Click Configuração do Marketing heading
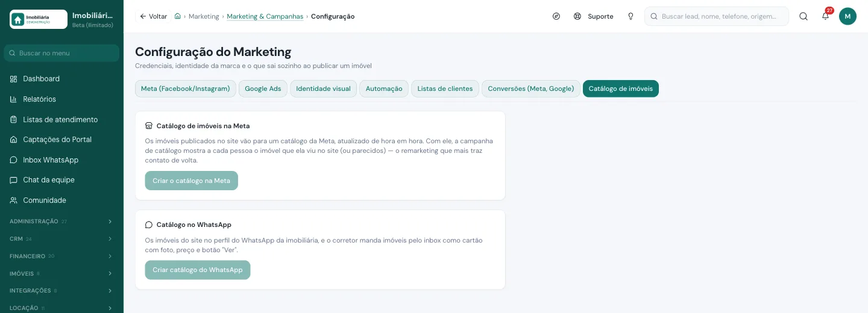Viewport: 868px width, 313px height. pyautogui.click(x=213, y=52)
